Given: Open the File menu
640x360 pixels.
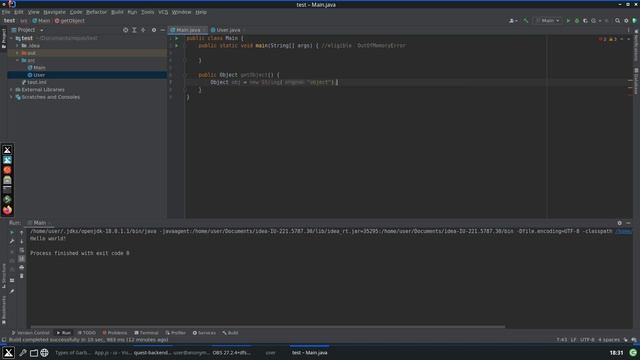Looking at the screenshot, I should pos(6,12).
